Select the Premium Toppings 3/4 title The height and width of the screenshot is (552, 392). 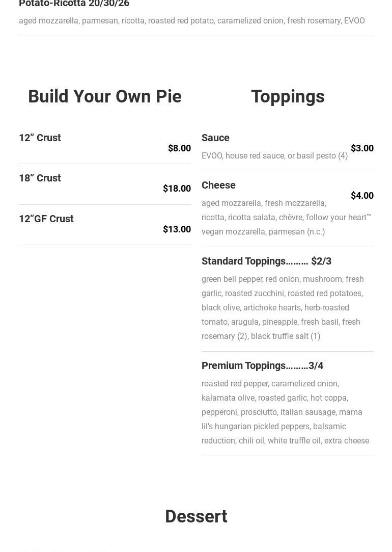click(x=262, y=365)
